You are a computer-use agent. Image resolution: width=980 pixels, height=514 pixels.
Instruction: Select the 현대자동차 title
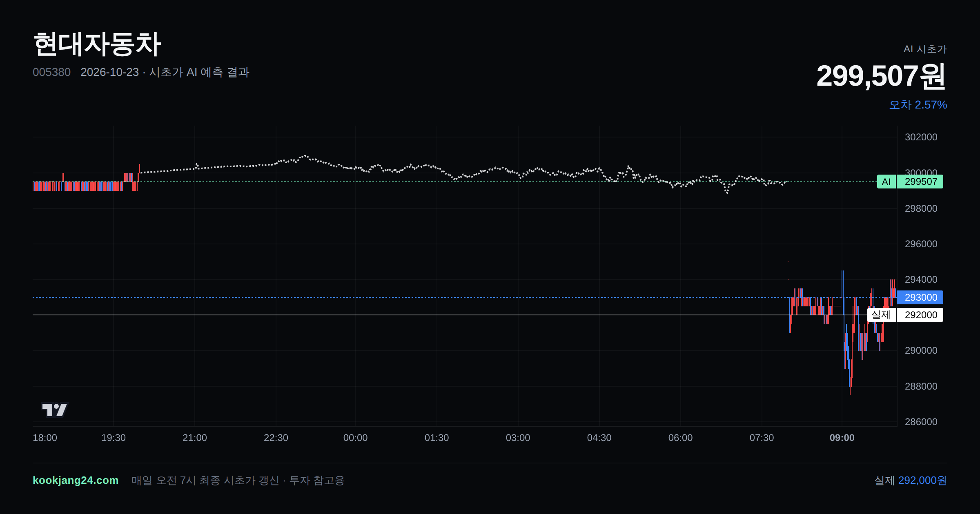click(97, 44)
